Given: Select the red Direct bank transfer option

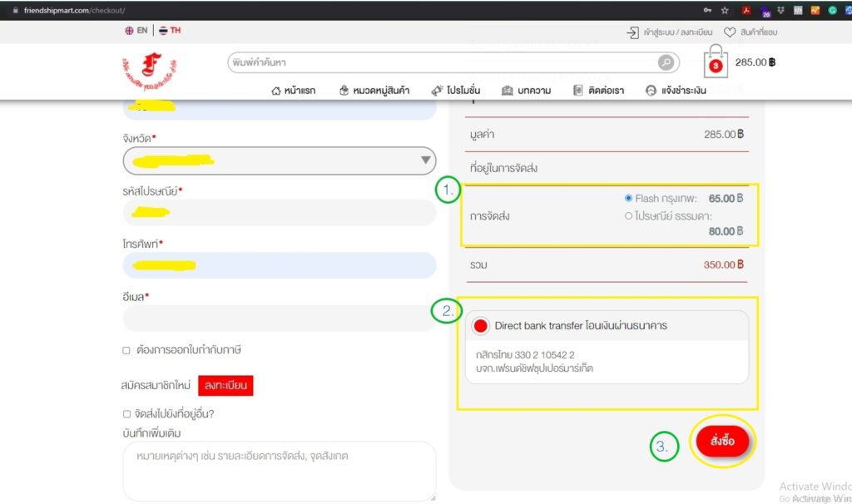Looking at the screenshot, I should [480, 326].
